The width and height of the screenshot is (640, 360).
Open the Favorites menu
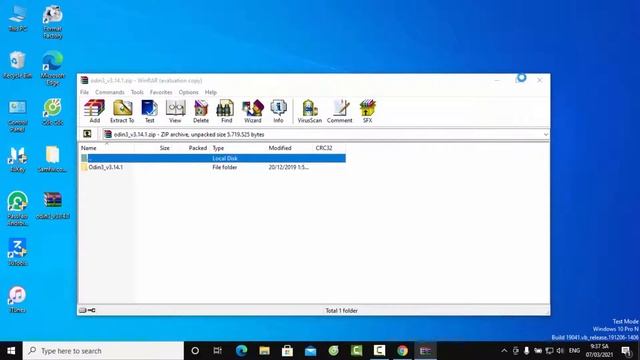[x=161, y=92]
